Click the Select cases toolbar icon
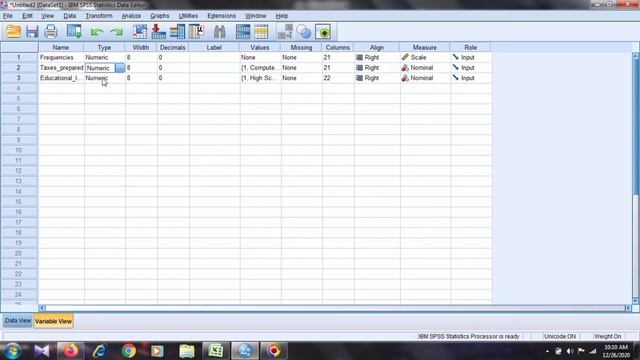The image size is (640, 360). point(323,31)
